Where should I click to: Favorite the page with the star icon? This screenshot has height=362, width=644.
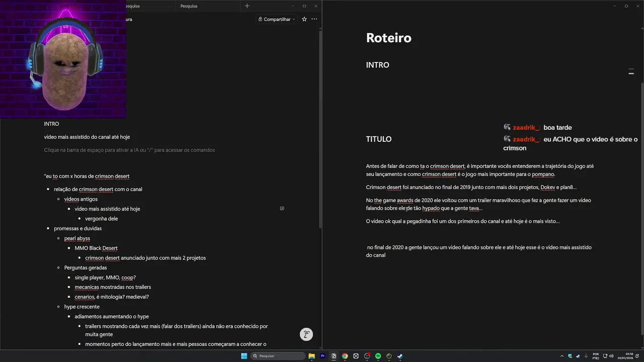point(304,19)
